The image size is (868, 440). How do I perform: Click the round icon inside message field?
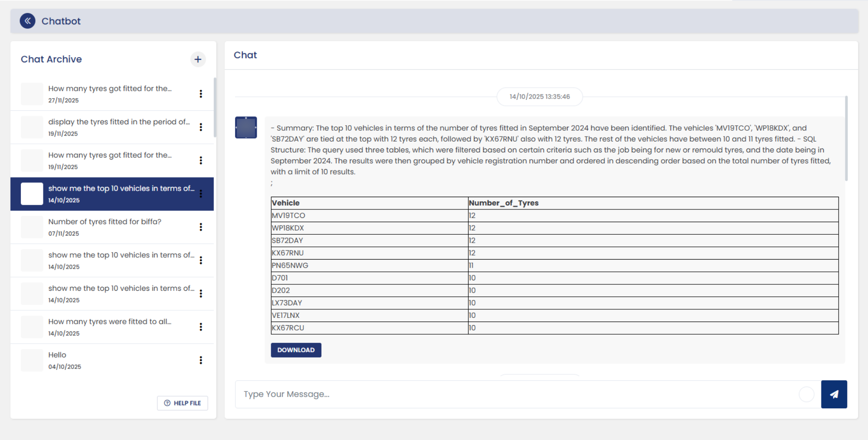coord(807,394)
